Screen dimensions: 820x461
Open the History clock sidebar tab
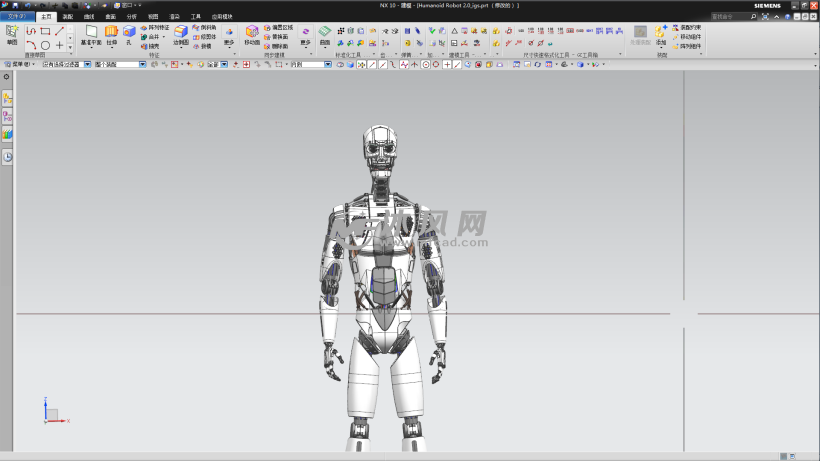pyautogui.click(x=7, y=157)
